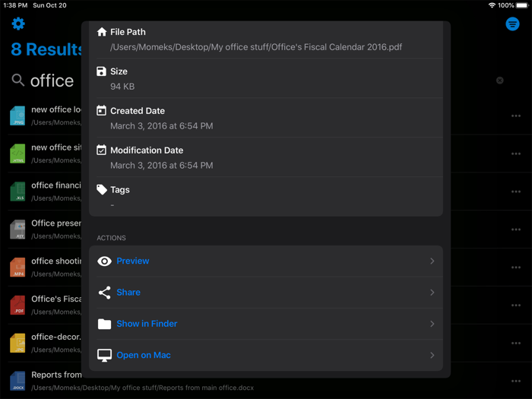Open the PNG file icon for new office logo
532x399 pixels.
(17, 116)
